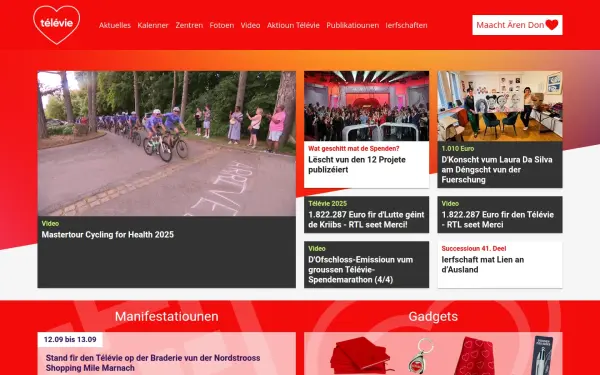Click the Wat geschitt mat de Spenden? label

[x=354, y=148]
